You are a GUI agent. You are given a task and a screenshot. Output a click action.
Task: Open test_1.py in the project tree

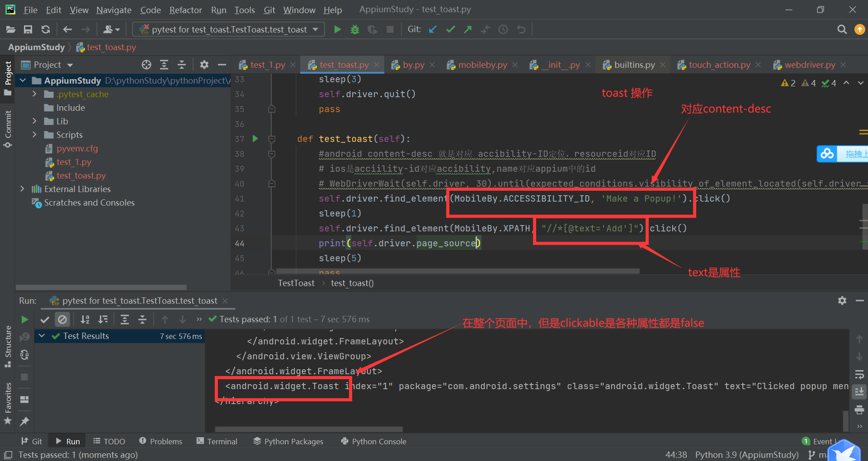pyautogui.click(x=74, y=162)
